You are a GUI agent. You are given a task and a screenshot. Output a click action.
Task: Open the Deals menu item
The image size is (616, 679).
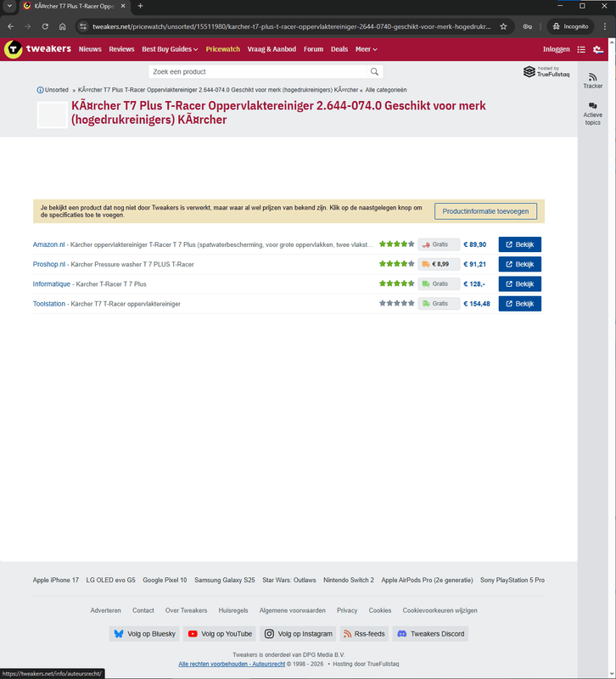[339, 49]
